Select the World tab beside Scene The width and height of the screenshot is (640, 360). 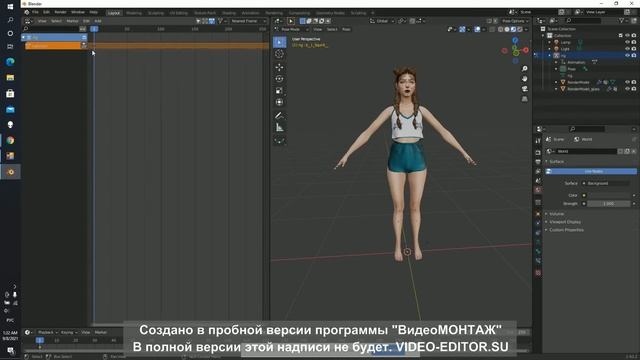click(x=583, y=140)
